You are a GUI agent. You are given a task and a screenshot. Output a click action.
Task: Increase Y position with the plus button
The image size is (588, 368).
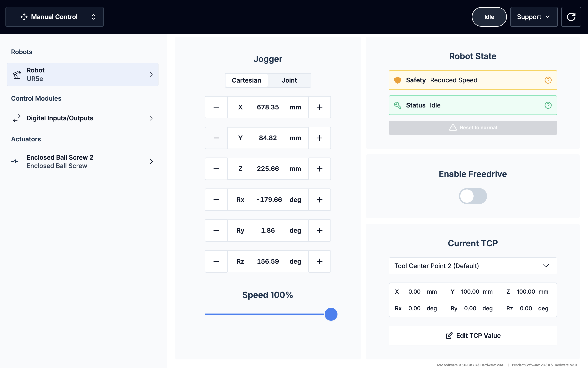[320, 138]
